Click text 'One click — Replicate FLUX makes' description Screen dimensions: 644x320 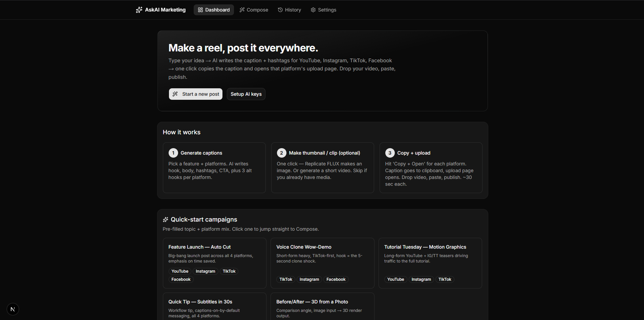point(322,170)
